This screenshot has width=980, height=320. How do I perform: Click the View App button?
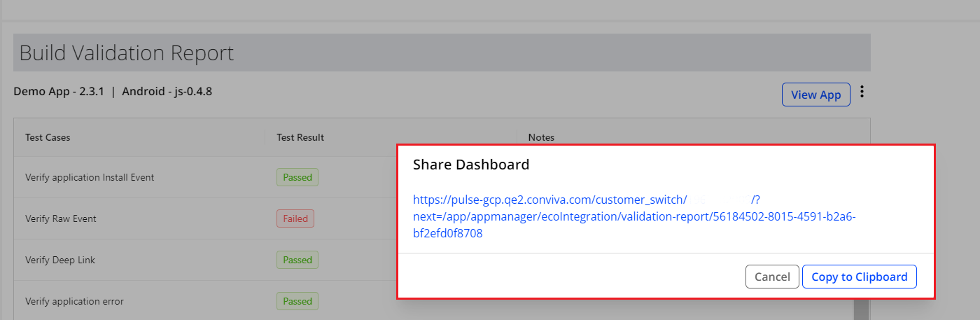(x=815, y=95)
